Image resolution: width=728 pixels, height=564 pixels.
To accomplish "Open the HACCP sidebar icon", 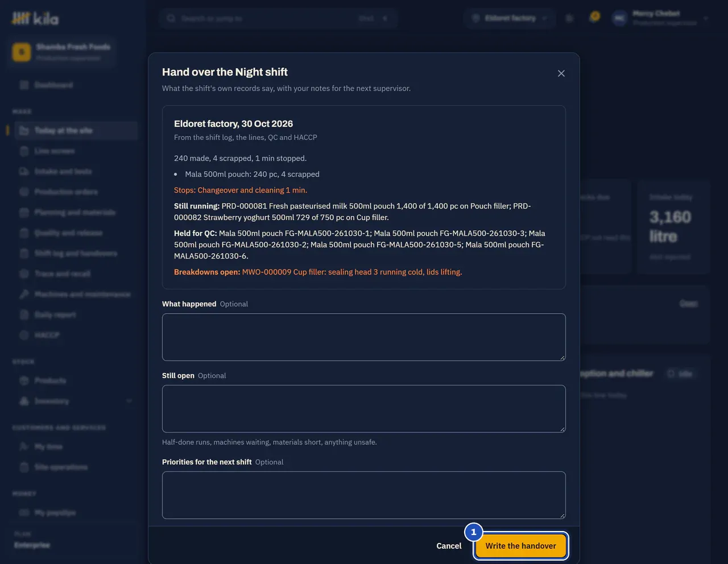I will pos(24,335).
